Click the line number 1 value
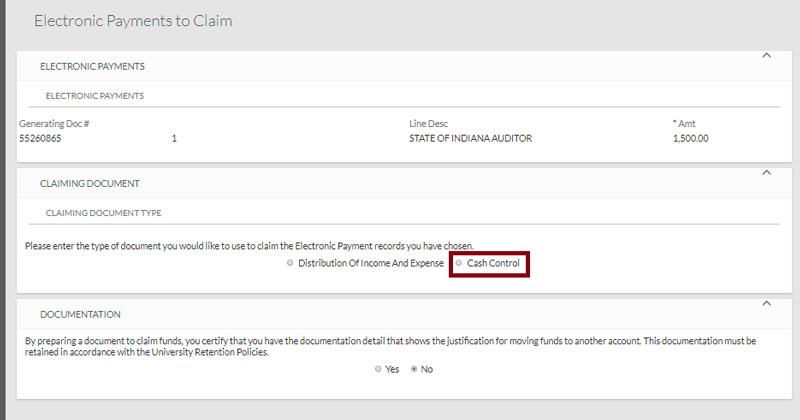Image resolution: width=800 pixels, height=420 pixels. coord(174,139)
